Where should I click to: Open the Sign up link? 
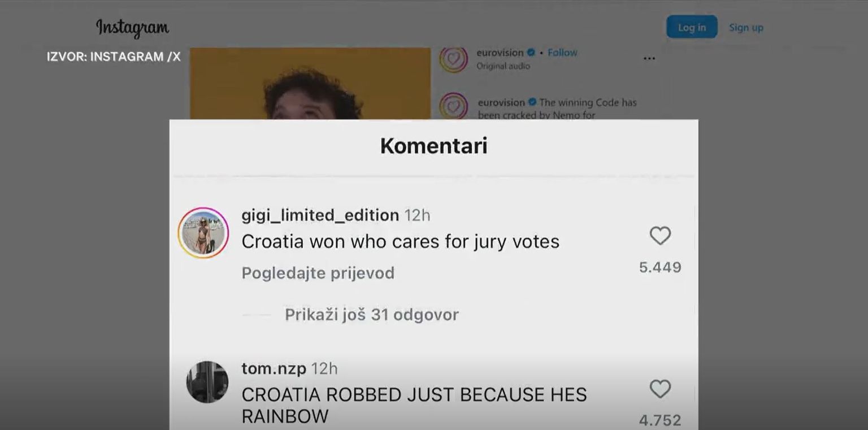pyautogui.click(x=746, y=27)
